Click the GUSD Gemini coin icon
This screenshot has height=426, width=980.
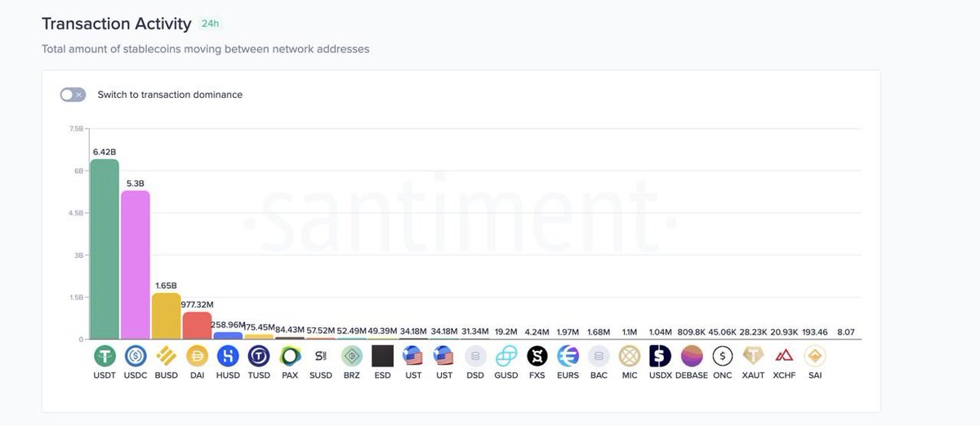[x=506, y=356]
